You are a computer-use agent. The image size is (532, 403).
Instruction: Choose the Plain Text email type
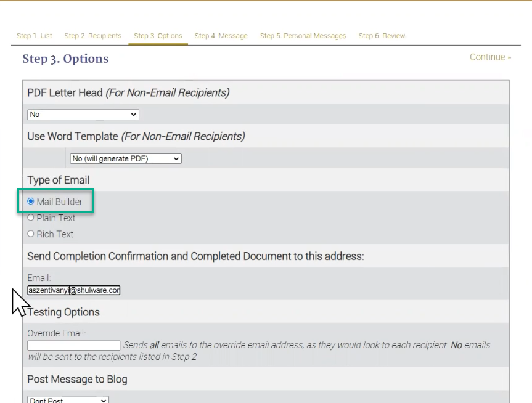(31, 218)
